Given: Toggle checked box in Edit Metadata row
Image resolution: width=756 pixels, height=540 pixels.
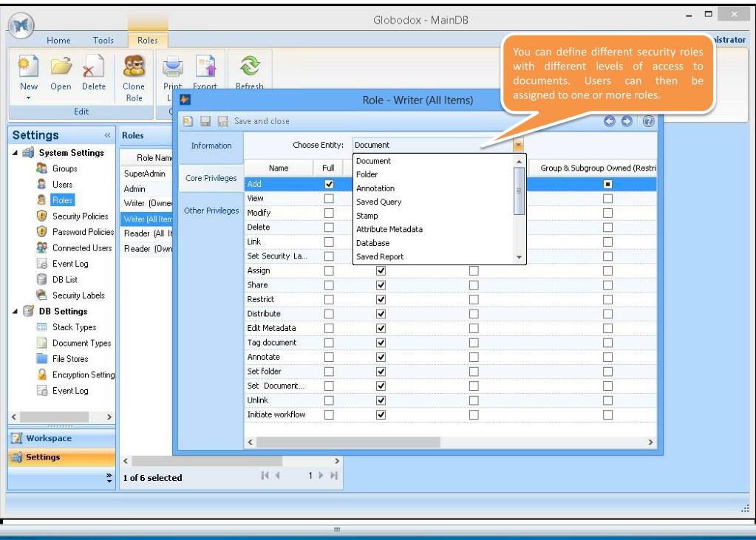Looking at the screenshot, I should pyautogui.click(x=381, y=328).
